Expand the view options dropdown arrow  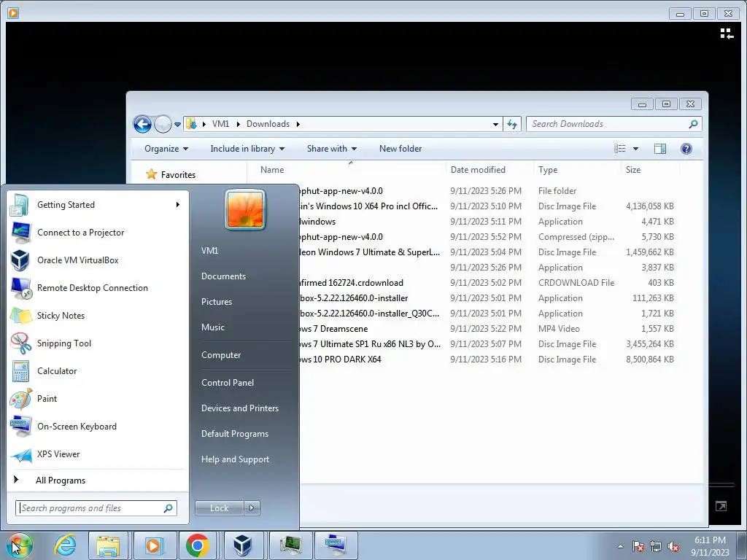(635, 149)
